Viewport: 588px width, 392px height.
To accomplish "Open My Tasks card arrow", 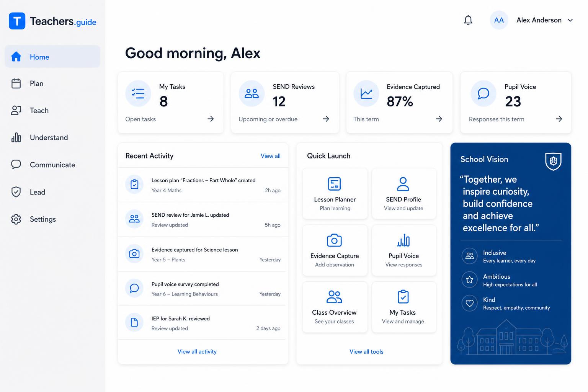I will [x=211, y=119].
